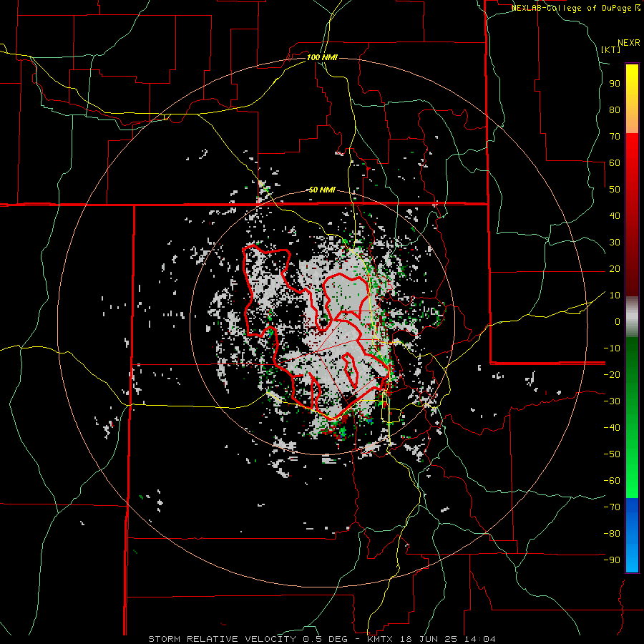The image size is (644, 644).
Task: Click the 0 knot scale label
Action: [x=618, y=321]
